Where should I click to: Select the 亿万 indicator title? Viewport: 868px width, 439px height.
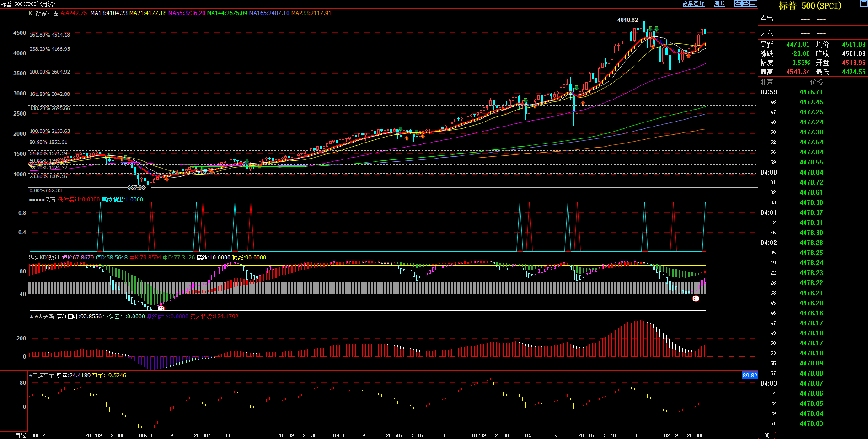click(50, 200)
